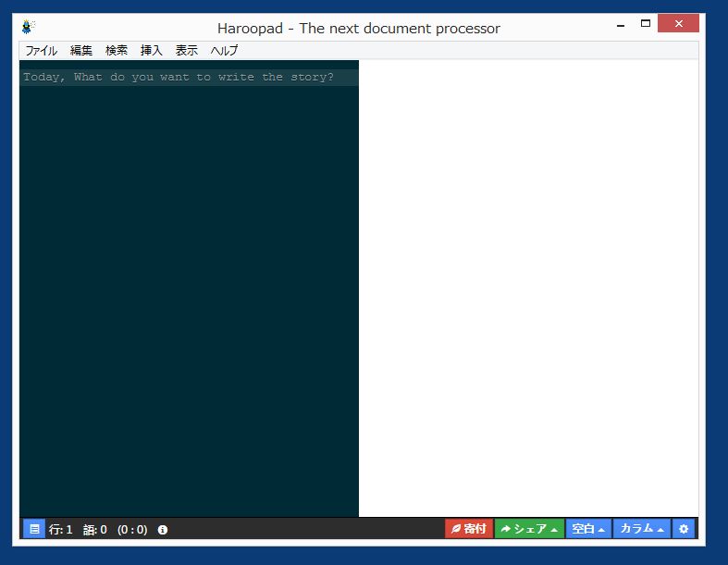Toggle the outline panel icon in status bar
This screenshot has height=565, width=728.
click(34, 529)
